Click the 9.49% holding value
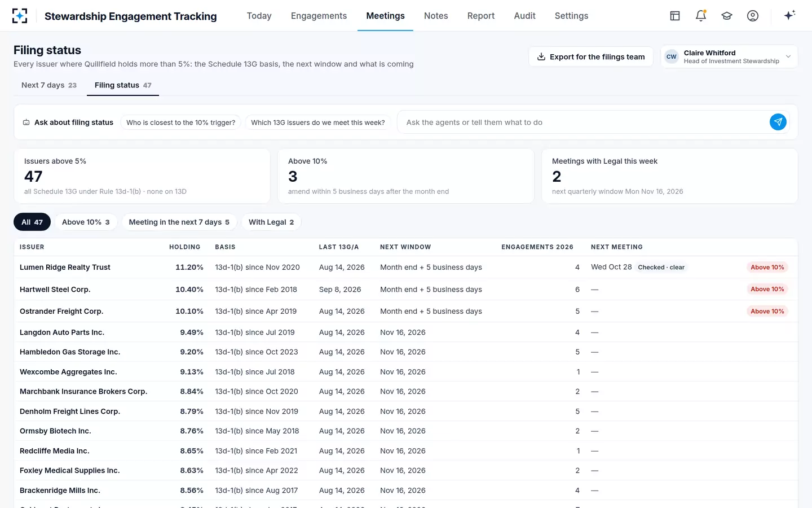The height and width of the screenshot is (508, 812). coord(192,332)
